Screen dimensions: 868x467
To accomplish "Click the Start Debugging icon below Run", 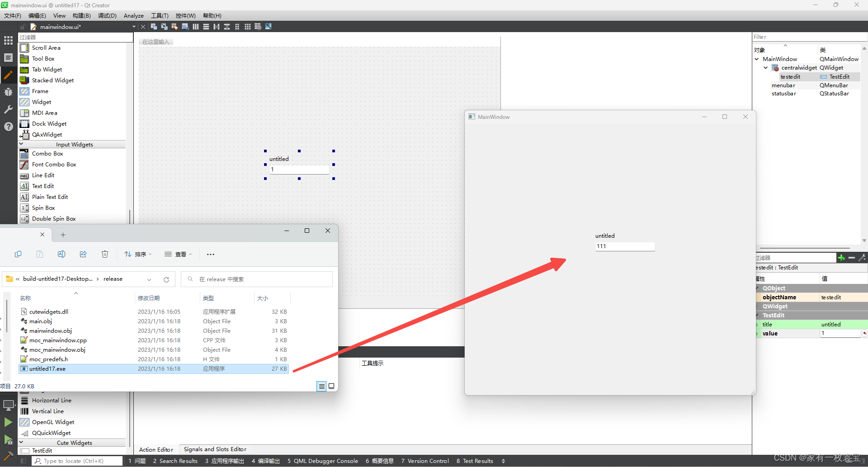I will [8, 439].
